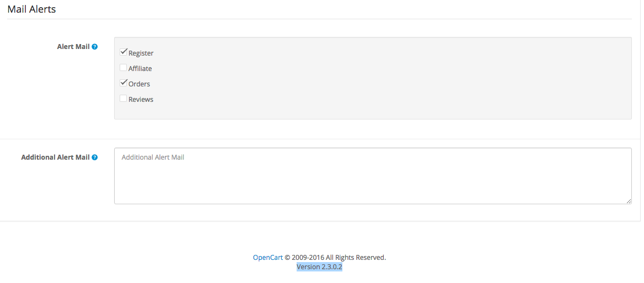Uncheck the Register alert checkbox
This screenshot has width=644, height=283.
(x=123, y=52)
